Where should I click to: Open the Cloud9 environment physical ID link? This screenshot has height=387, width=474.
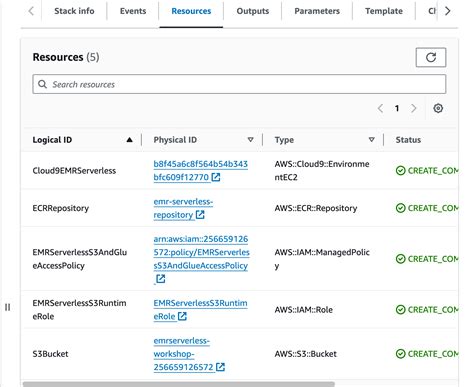click(x=200, y=171)
